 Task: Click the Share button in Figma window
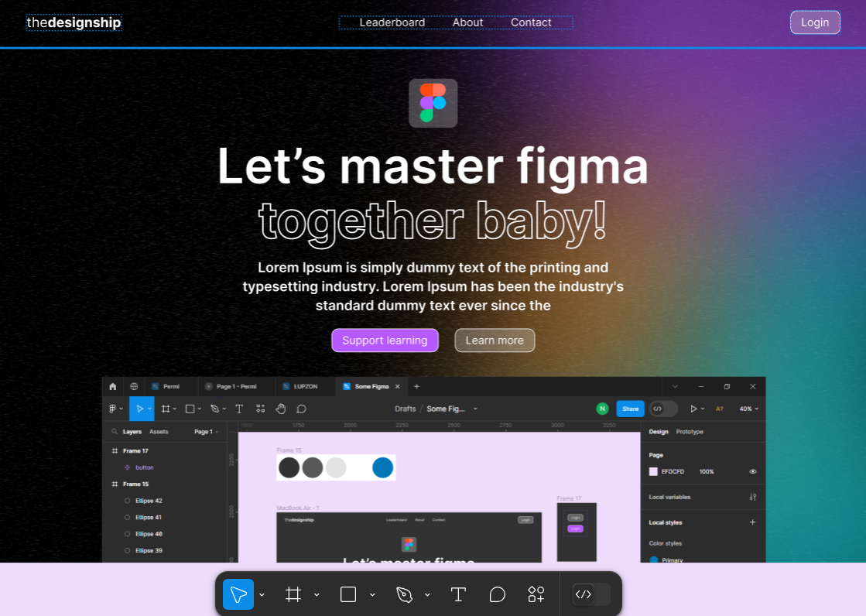pyautogui.click(x=630, y=409)
